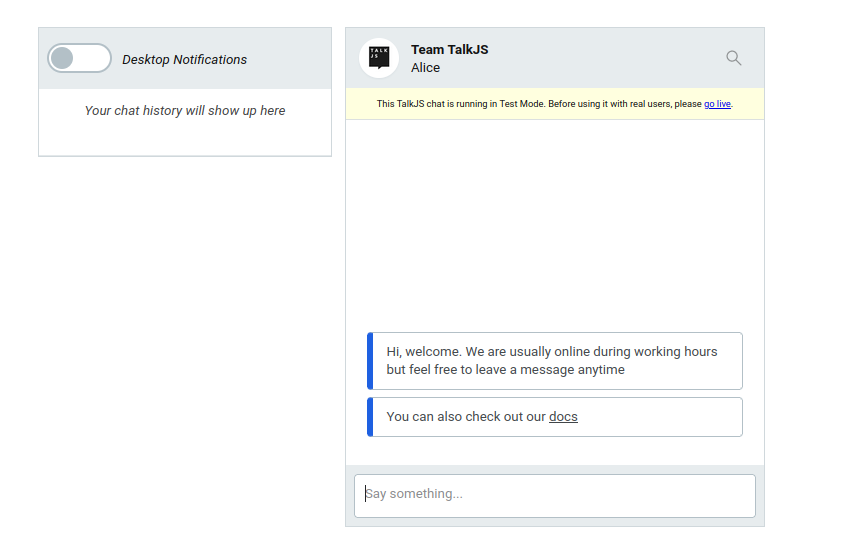Click the yellow Test Mode banner text
Image resolution: width=844 pixels, height=549 pixels.
coord(555,104)
